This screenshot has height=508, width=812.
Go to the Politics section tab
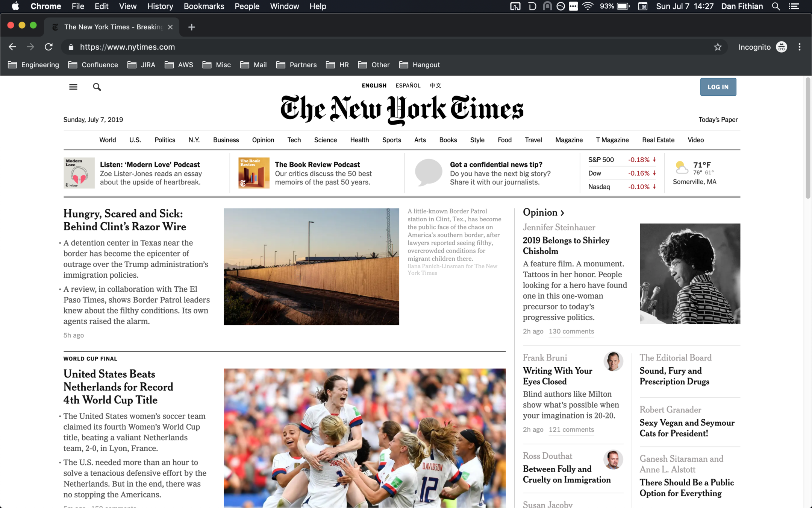click(165, 140)
